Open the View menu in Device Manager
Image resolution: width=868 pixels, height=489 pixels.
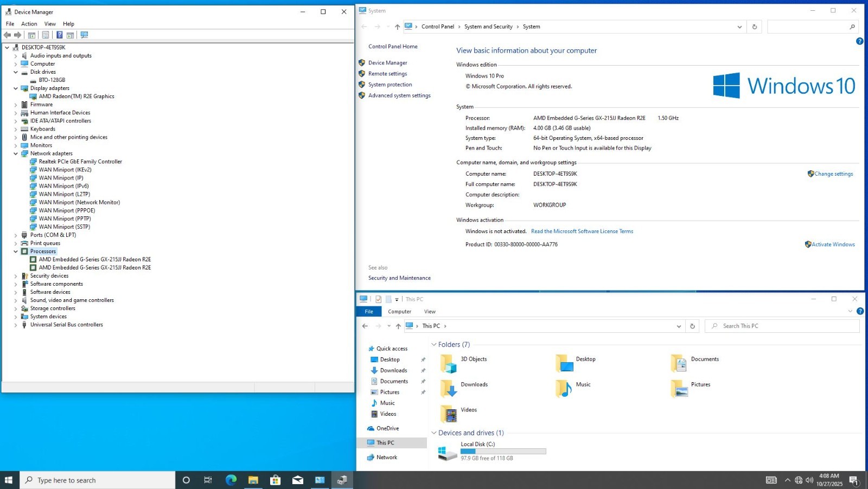click(50, 24)
